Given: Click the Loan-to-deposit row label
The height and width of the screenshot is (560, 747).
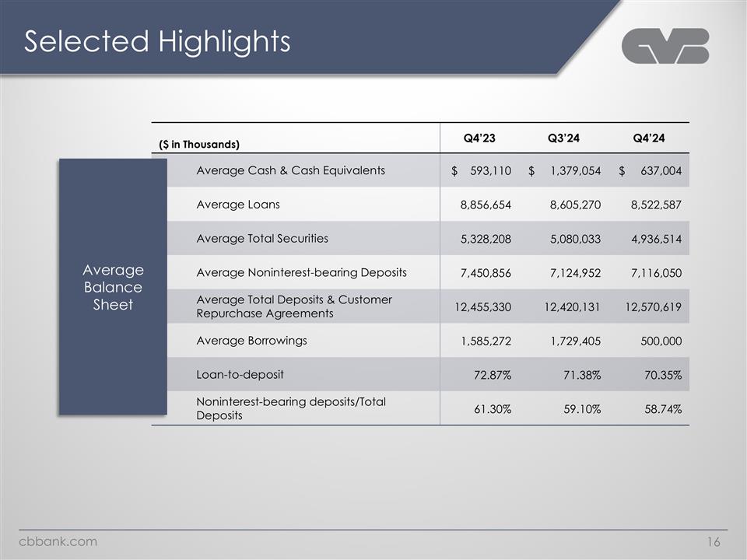Looking at the screenshot, I should [x=240, y=375].
